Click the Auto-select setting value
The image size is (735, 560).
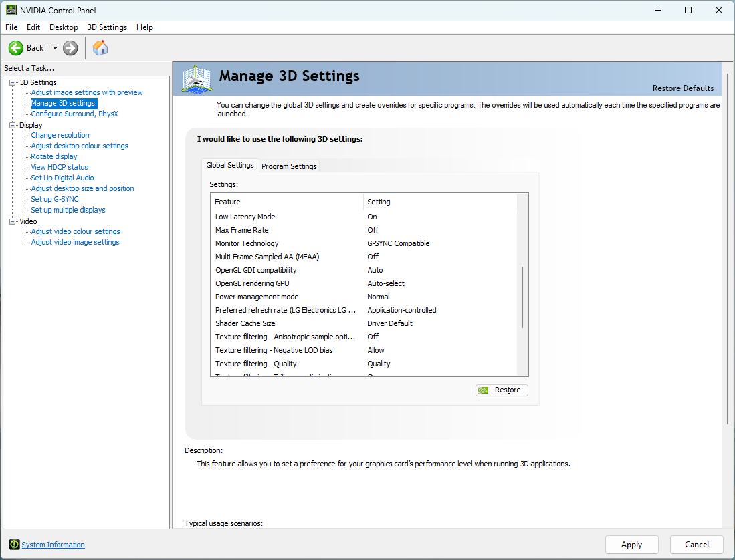tap(386, 283)
